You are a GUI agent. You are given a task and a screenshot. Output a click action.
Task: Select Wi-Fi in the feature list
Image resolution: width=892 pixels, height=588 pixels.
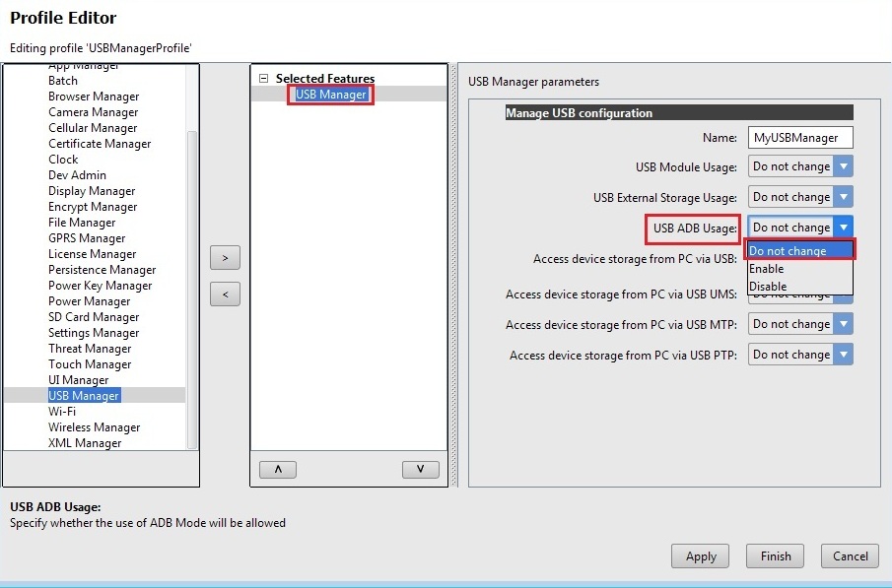click(x=62, y=412)
